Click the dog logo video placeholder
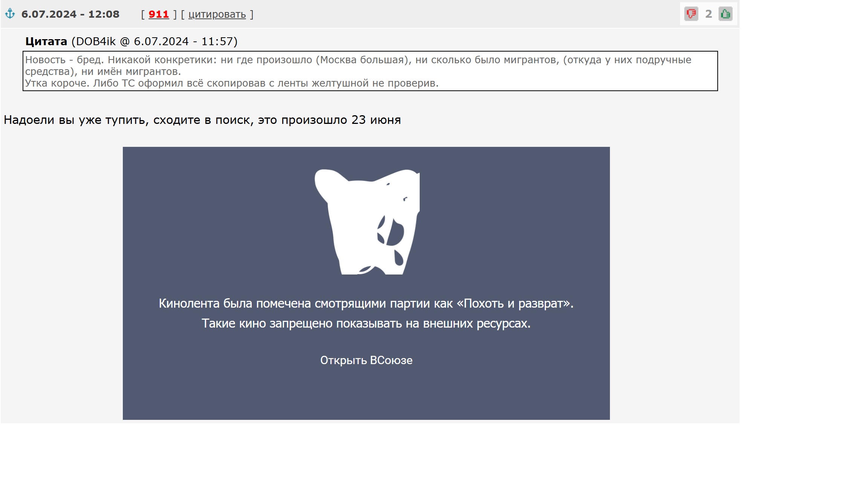Image resolution: width=868 pixels, height=488 pixels. (367, 222)
